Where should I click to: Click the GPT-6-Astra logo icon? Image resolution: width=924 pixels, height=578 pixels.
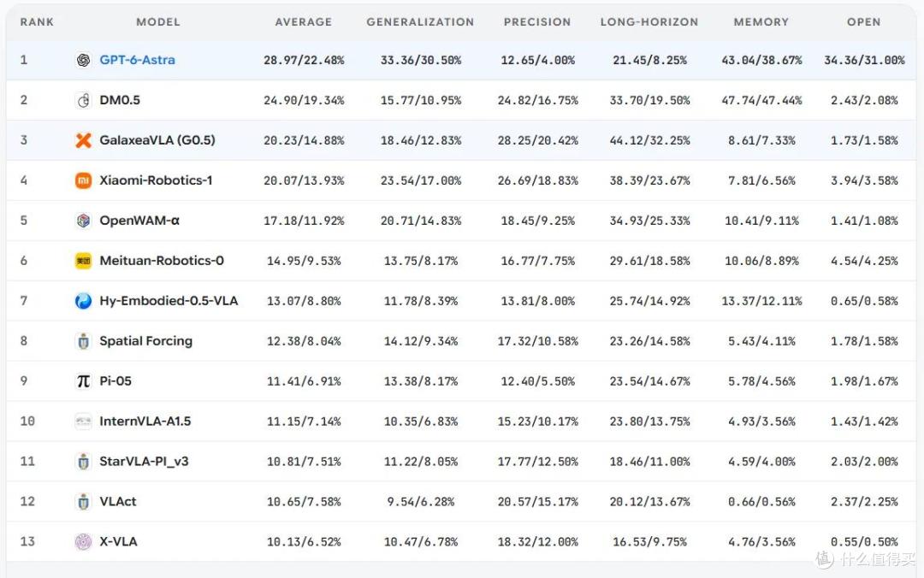pyautogui.click(x=83, y=60)
